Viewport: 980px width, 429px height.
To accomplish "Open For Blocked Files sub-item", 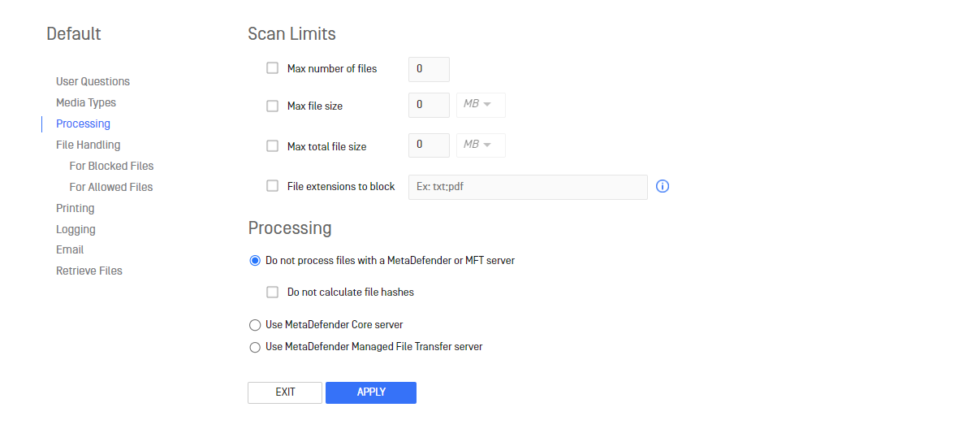I will 111,166.
